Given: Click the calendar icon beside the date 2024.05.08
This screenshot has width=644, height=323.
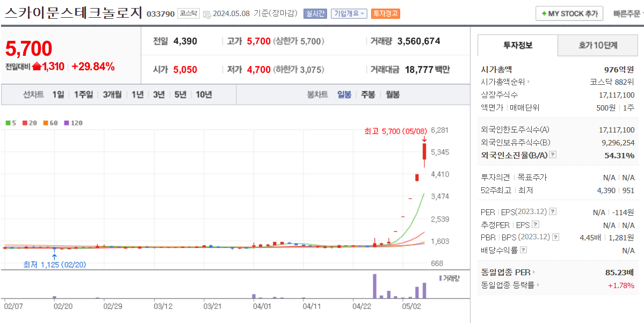Looking at the screenshot, I should click(x=207, y=14).
